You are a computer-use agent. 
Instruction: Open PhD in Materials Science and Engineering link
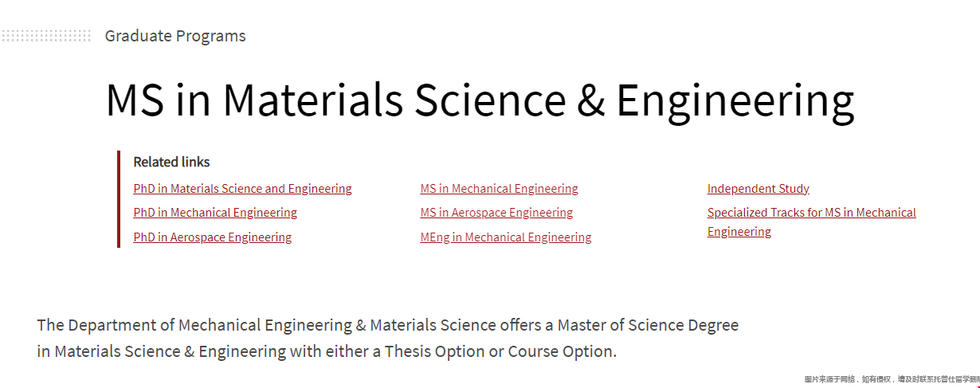coord(242,189)
